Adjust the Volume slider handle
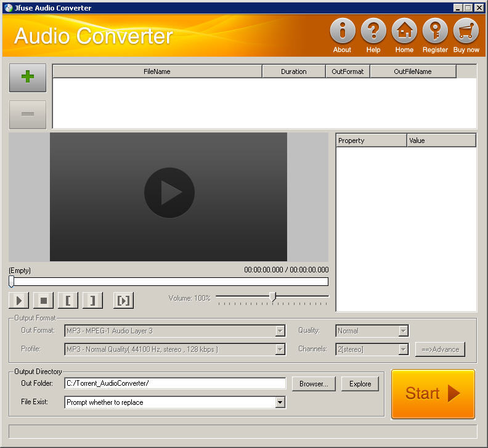This screenshot has width=488, height=448. [x=272, y=296]
